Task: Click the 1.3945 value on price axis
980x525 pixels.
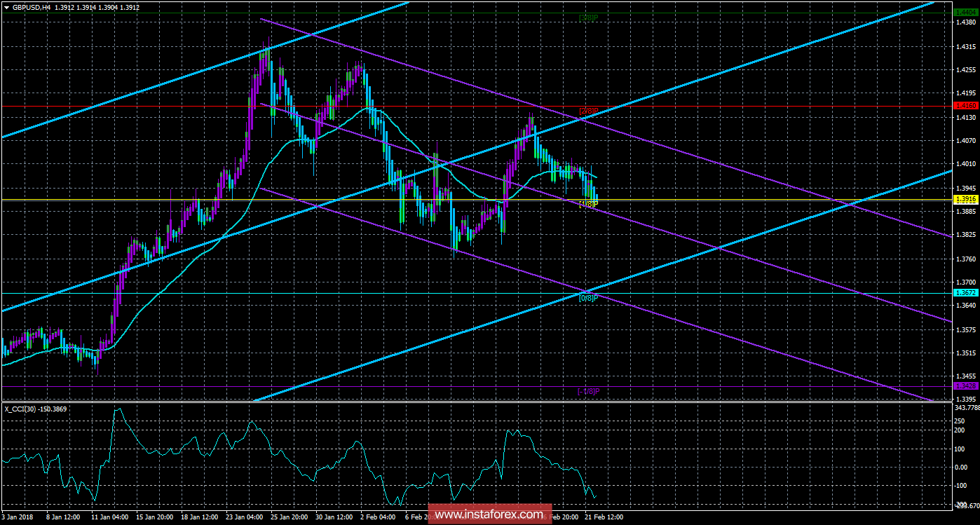Action: tap(965, 188)
